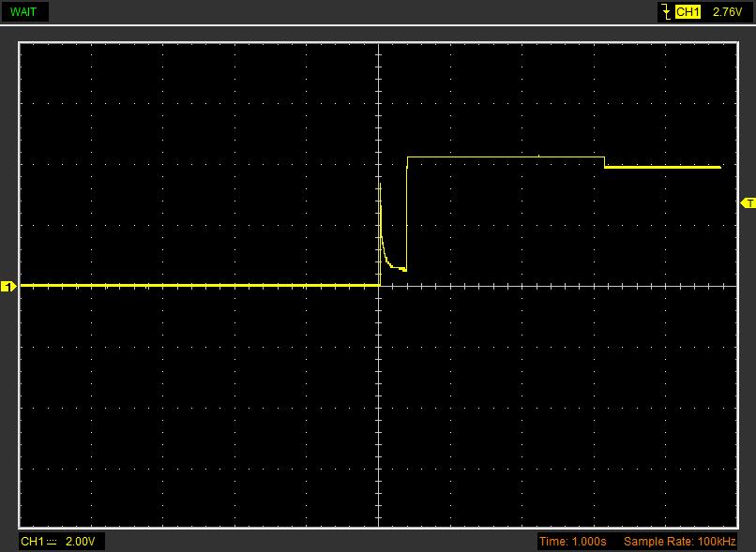Open the Sample Rate 100kHz readout
The height and width of the screenshot is (552, 756).
[679, 542]
